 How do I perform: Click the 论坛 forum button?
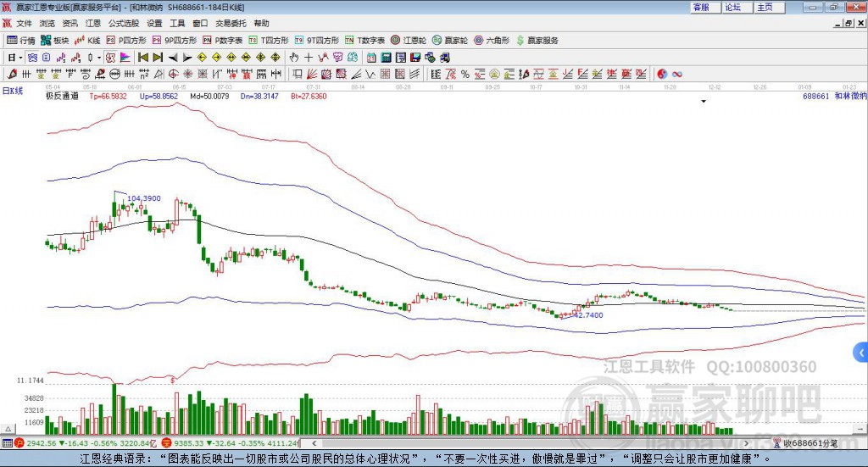tap(737, 7)
